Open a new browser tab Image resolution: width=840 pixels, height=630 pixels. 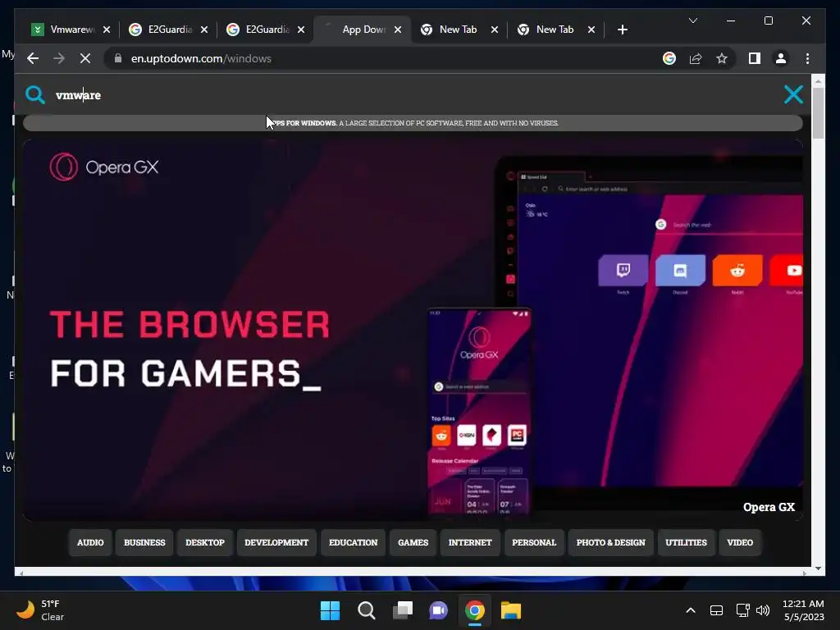point(622,30)
